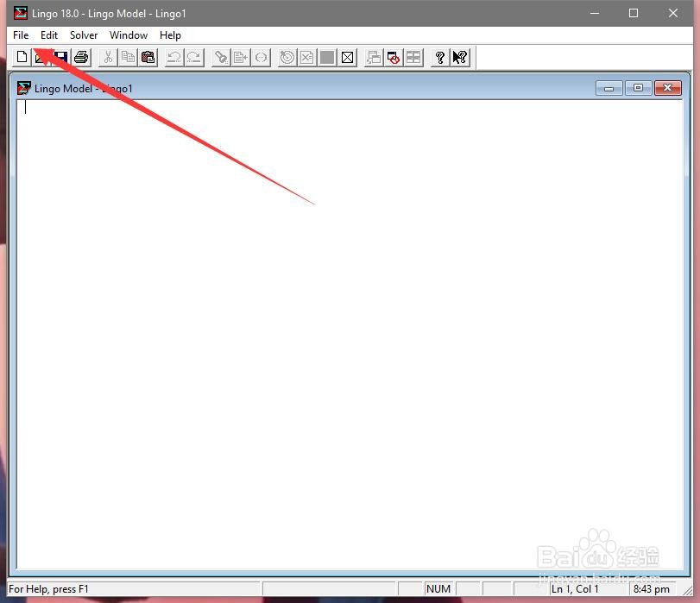Click the Match Parenthesis icon

(262, 57)
